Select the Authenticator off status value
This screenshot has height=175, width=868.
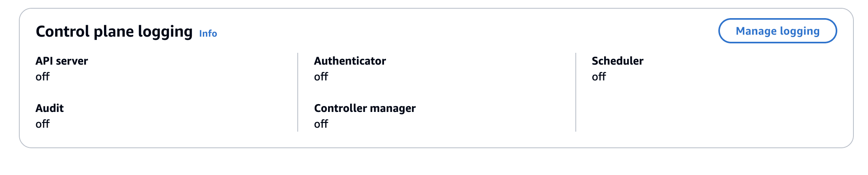coord(321,76)
